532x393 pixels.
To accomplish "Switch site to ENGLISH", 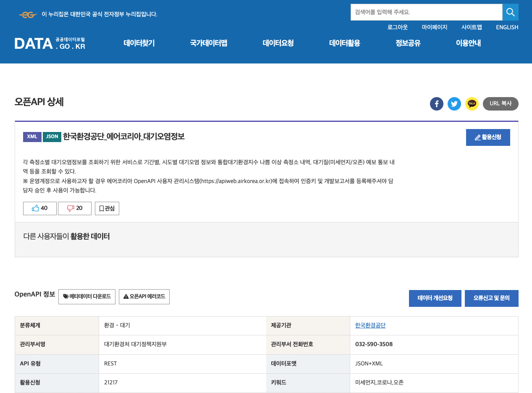I will click(507, 27).
